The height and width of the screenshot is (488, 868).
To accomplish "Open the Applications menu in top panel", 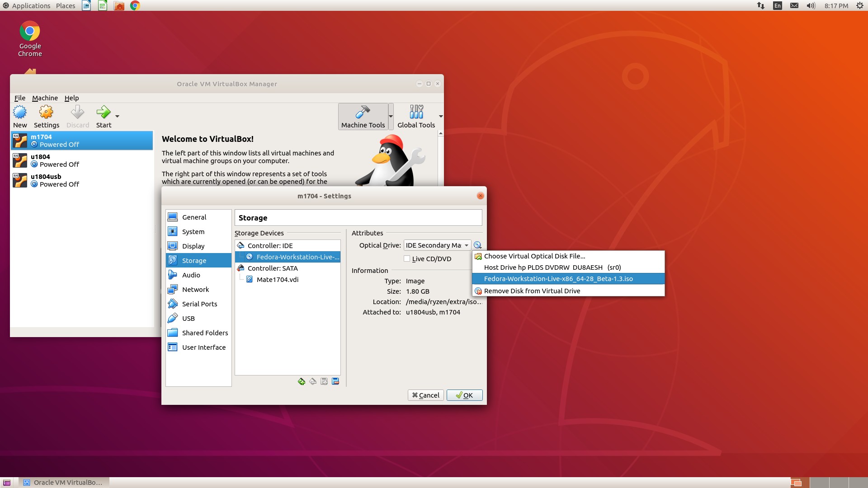I will 26,5.
